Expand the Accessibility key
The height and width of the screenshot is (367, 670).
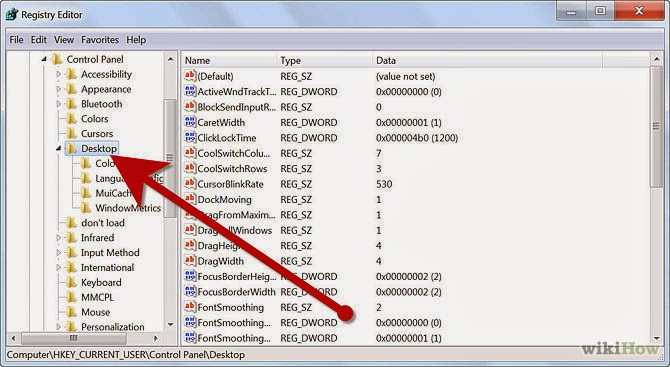point(59,74)
